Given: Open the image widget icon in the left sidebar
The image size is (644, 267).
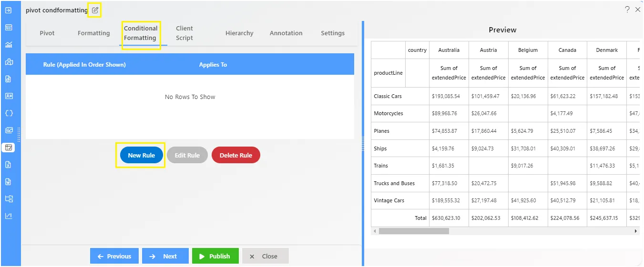Looking at the screenshot, I should (x=9, y=130).
